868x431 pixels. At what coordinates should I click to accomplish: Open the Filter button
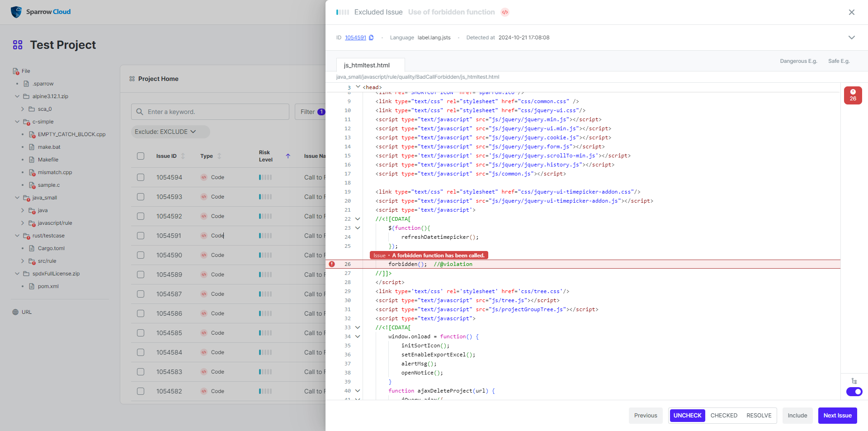pyautogui.click(x=311, y=112)
